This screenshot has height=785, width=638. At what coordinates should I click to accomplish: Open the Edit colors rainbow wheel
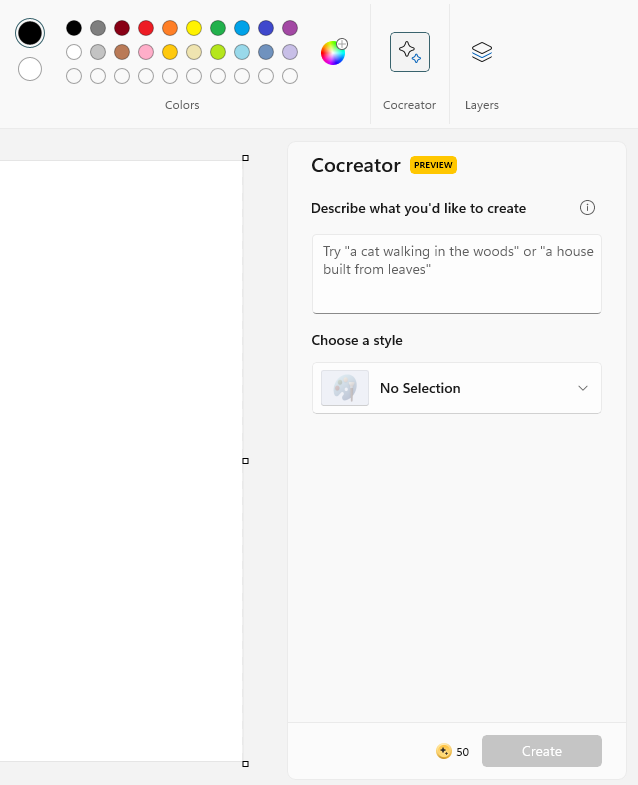pos(333,52)
